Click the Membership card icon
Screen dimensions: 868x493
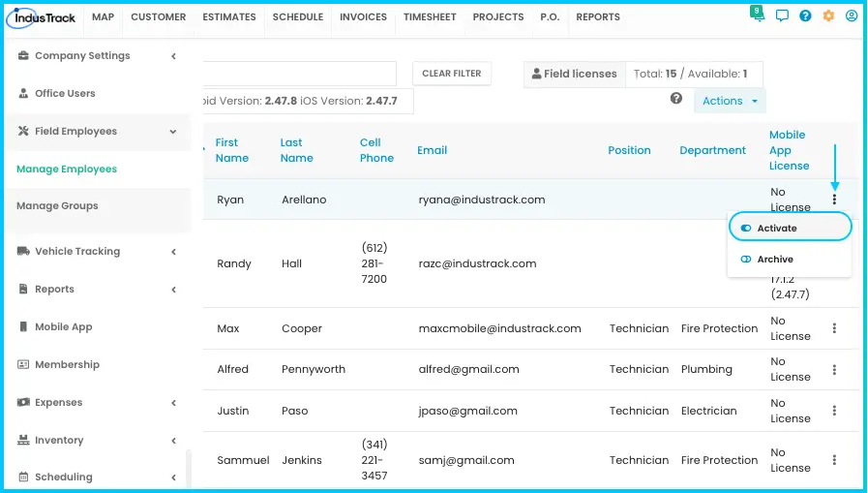click(x=23, y=364)
